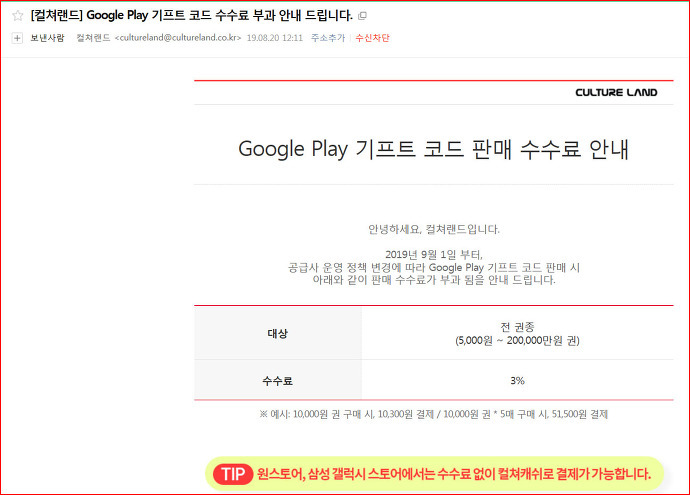The width and height of the screenshot is (690, 495).
Task: Click the 수수료 table header cell
Action: [x=278, y=381]
